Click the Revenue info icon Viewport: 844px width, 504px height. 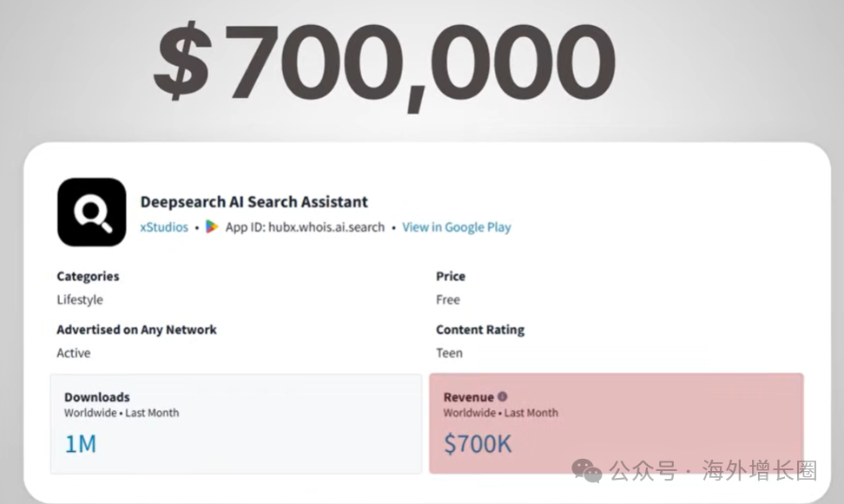click(x=503, y=396)
